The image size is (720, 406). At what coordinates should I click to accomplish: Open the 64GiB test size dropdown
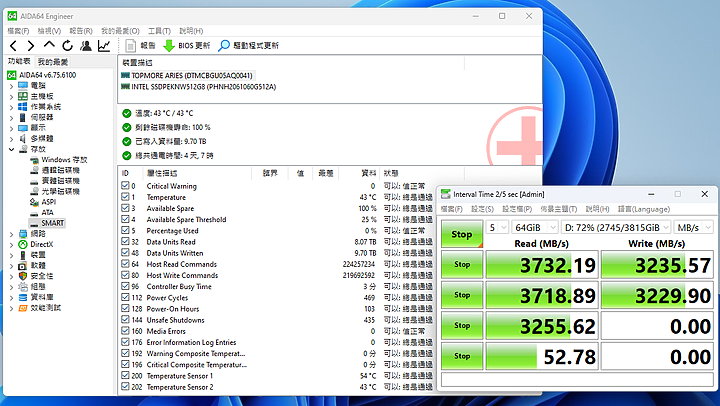(x=534, y=227)
